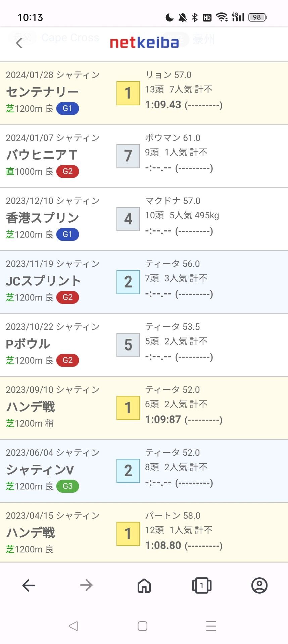Viewport: 288px width, 644px height.
Task: Tap the 4th place box for 香港スプリン
Action: 128,219
